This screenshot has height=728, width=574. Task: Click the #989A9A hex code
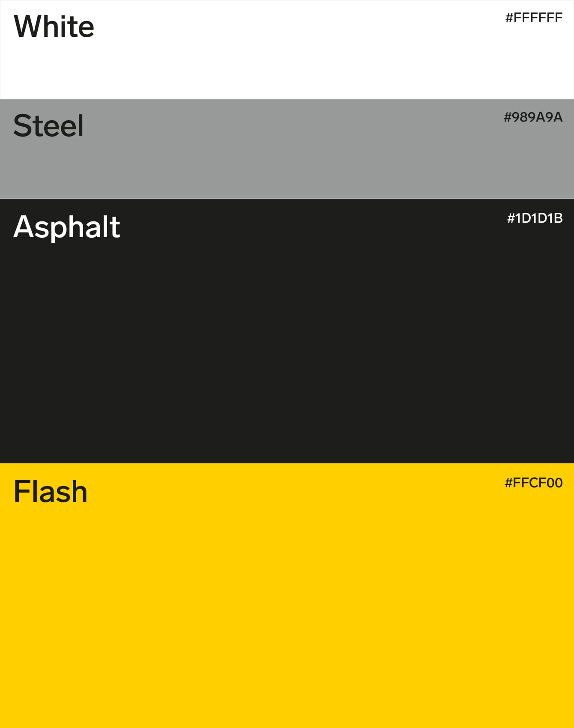pos(533,117)
